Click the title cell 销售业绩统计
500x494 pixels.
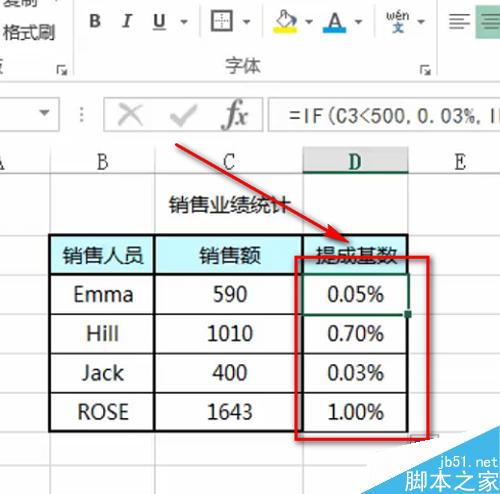230,205
